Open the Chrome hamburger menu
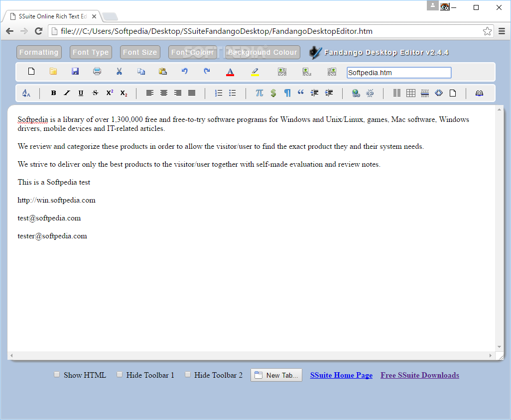The image size is (511, 420). (x=502, y=31)
